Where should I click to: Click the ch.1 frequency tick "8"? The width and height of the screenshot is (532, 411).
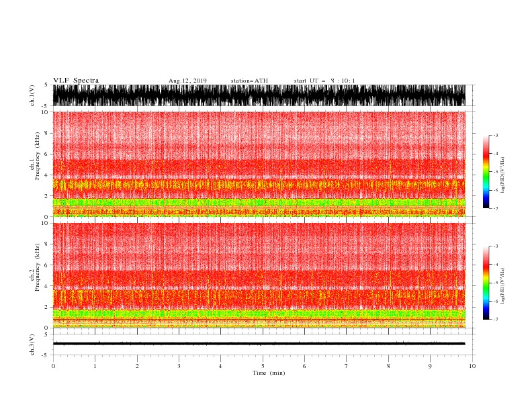pos(46,133)
